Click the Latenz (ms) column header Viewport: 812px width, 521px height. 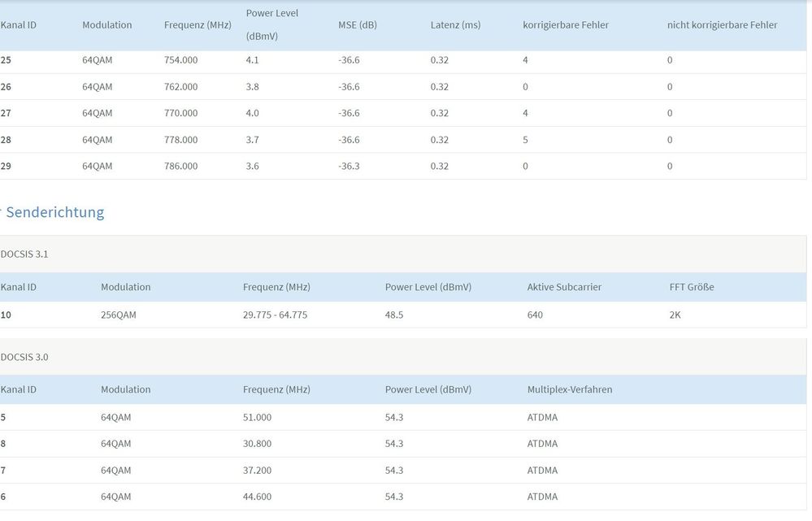455,25
